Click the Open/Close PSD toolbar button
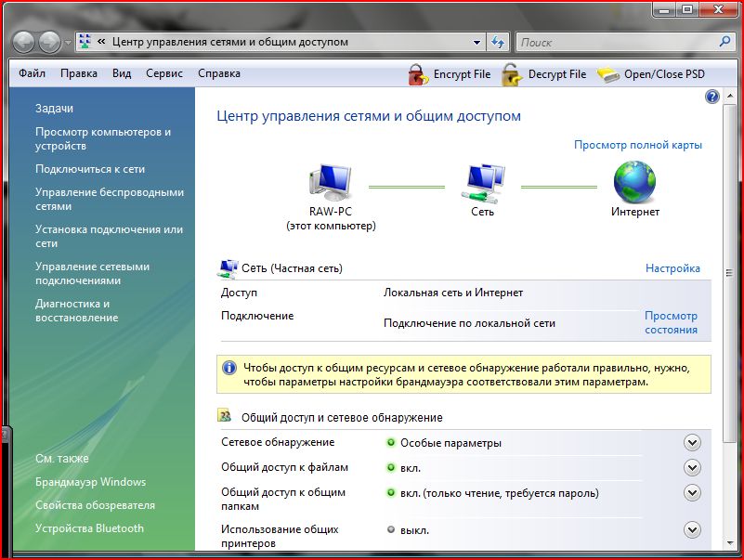The height and width of the screenshot is (560, 744). [650, 74]
